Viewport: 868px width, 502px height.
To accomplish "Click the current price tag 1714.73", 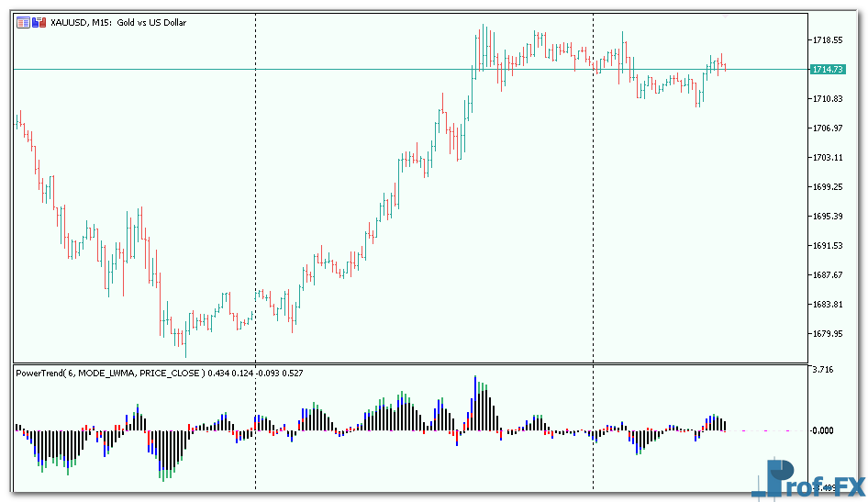I will [x=828, y=70].
